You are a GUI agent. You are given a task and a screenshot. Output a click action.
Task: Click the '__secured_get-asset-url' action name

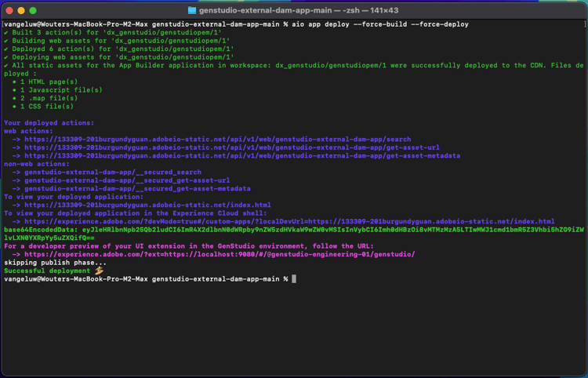pos(127,180)
